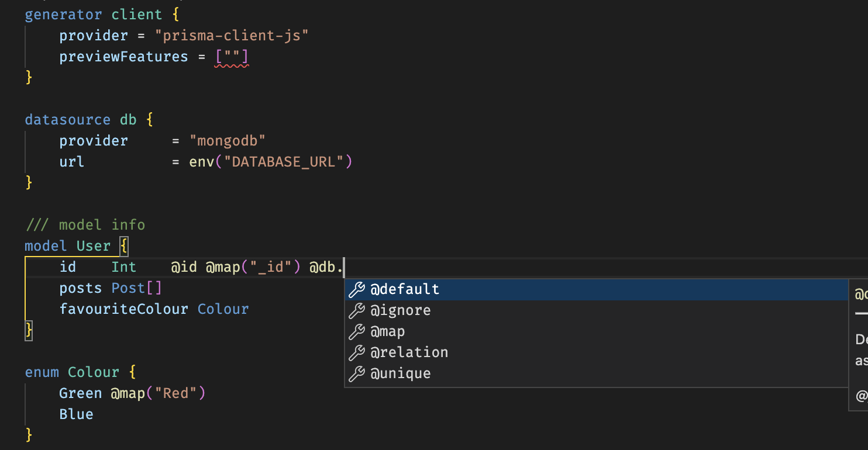Image resolution: width=868 pixels, height=450 pixels.
Task: Click the wrench icon beside @relation
Action: click(x=357, y=352)
